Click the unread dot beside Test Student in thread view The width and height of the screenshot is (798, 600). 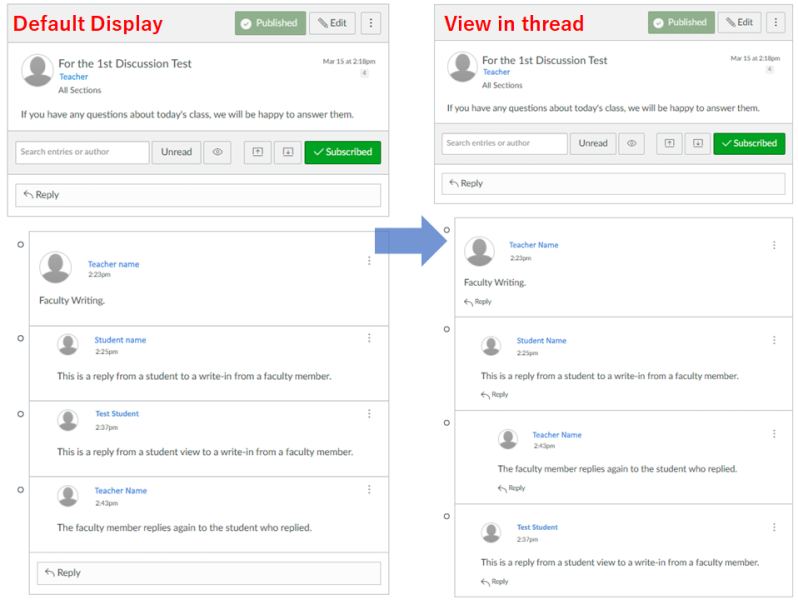pyautogui.click(x=442, y=517)
